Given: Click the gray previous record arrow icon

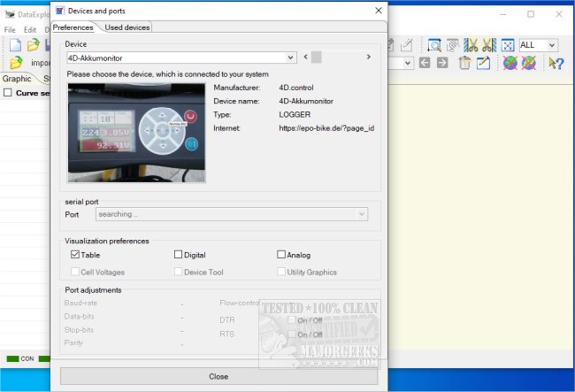Looking at the screenshot, I should pyautogui.click(x=425, y=63).
